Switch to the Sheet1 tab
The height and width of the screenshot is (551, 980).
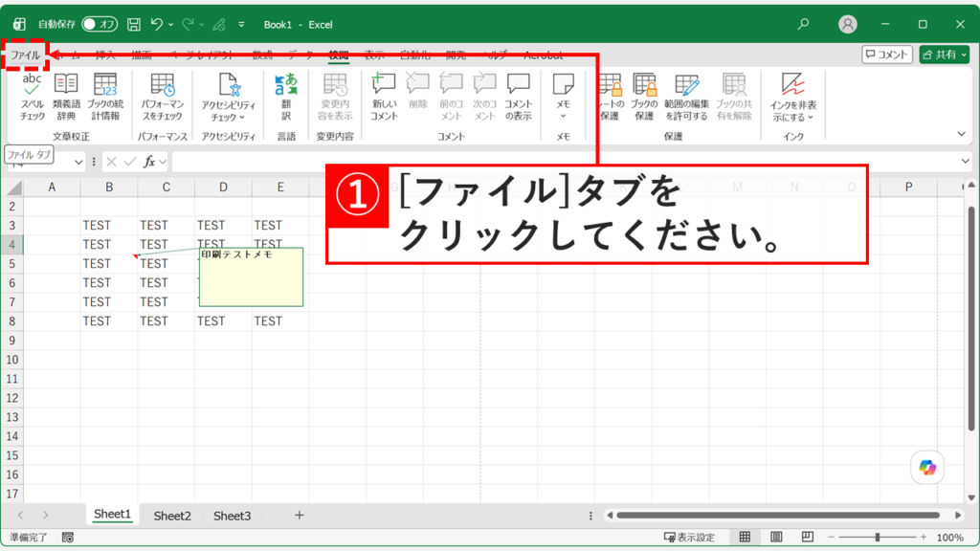(113, 515)
